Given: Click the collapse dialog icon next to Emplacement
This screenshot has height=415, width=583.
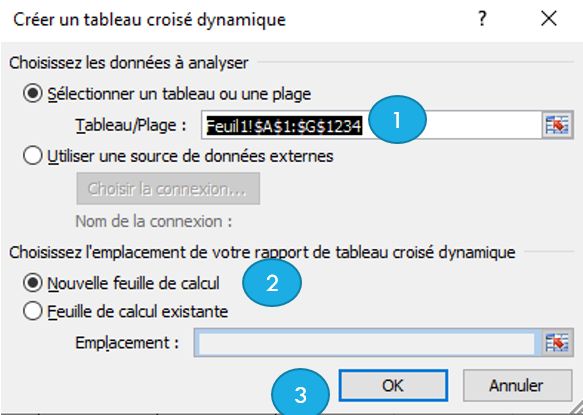Looking at the screenshot, I should click(x=557, y=342).
